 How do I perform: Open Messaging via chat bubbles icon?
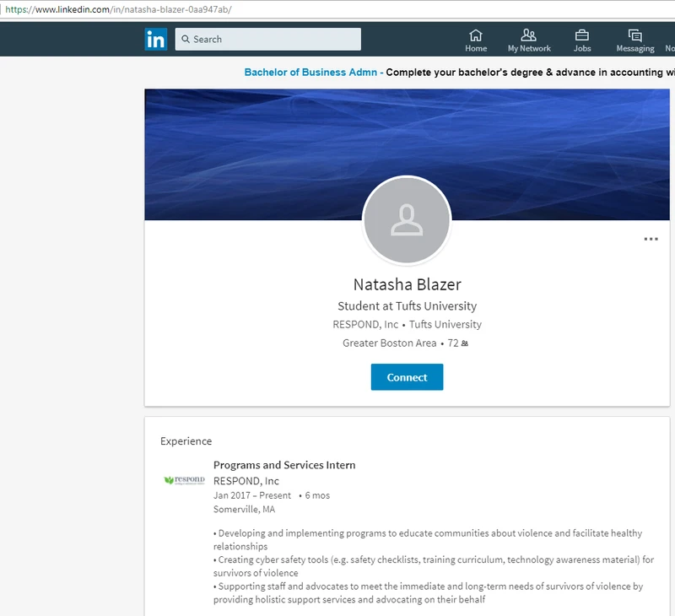(635, 35)
